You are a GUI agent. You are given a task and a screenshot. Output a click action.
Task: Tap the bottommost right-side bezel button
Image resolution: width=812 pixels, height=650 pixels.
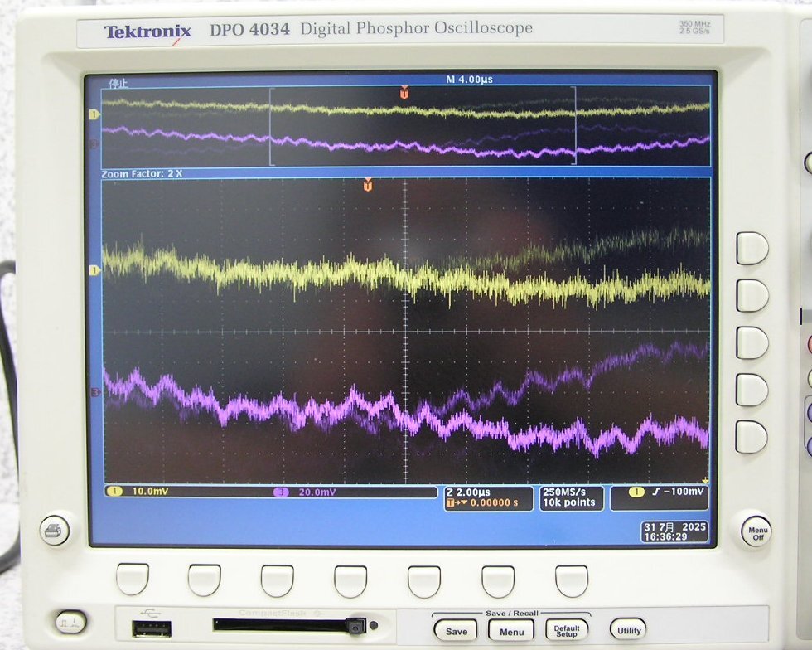(x=752, y=436)
